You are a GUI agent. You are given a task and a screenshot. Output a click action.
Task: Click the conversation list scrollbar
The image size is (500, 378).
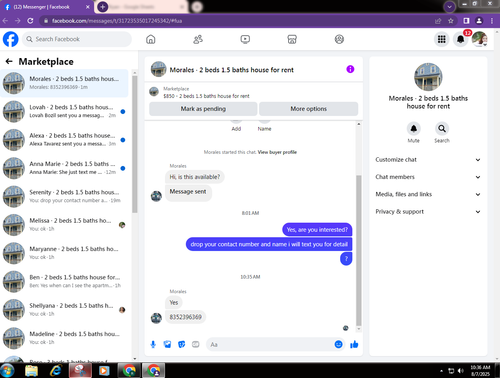coord(135,144)
